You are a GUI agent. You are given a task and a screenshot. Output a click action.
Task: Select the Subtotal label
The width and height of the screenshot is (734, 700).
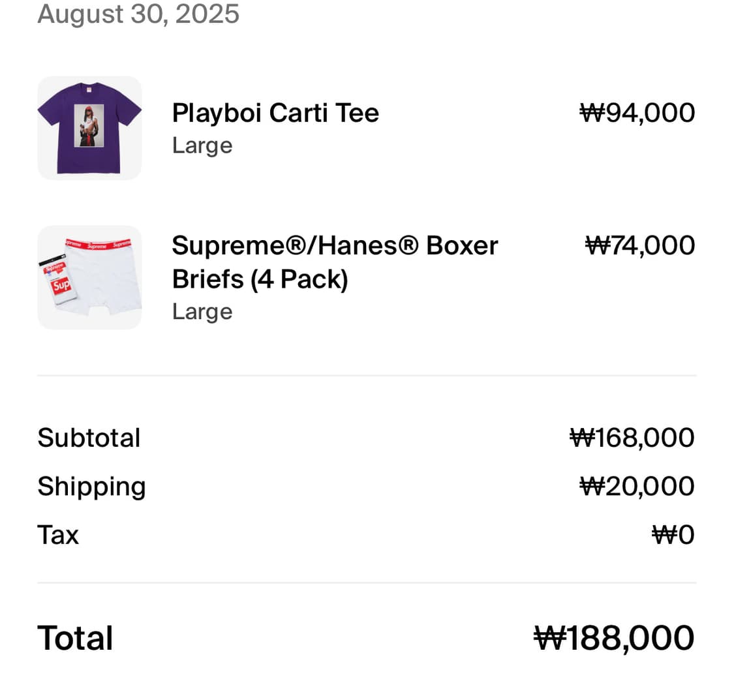pyautogui.click(x=89, y=438)
